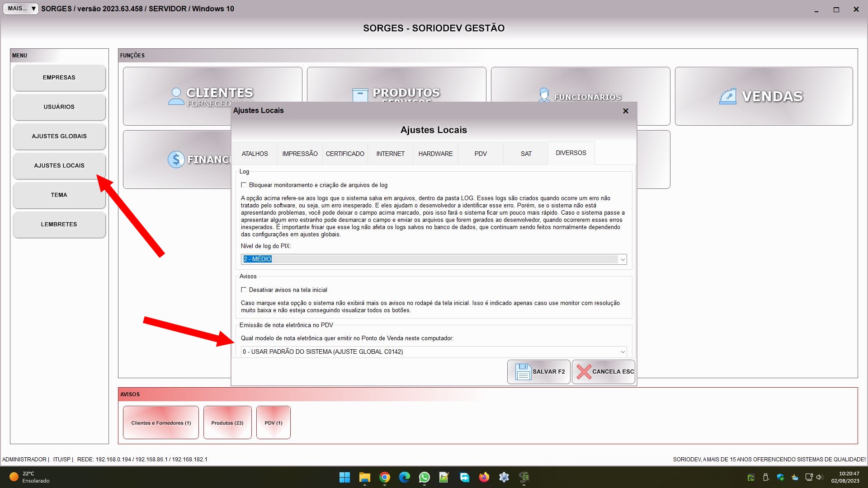Click the CLIENTES person icon

pyautogui.click(x=176, y=96)
